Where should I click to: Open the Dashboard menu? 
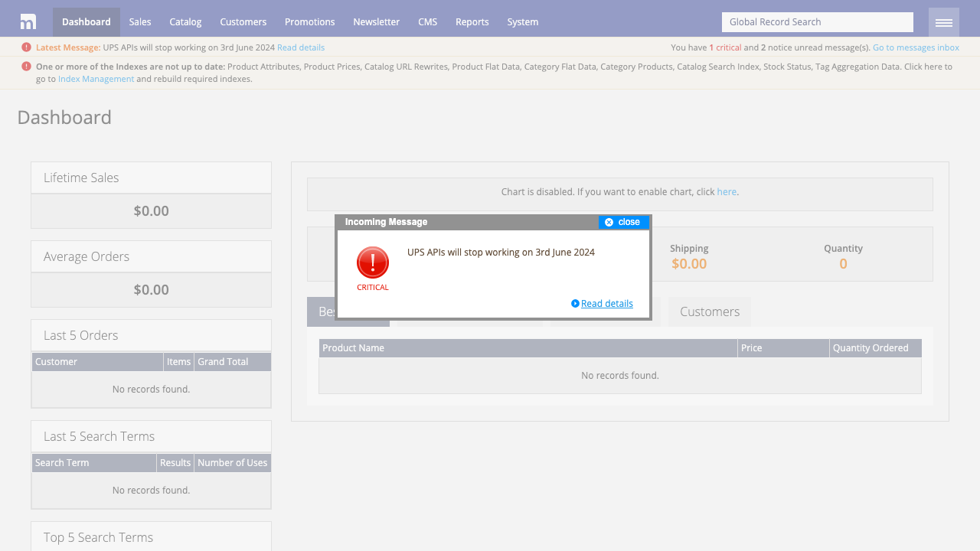pyautogui.click(x=87, y=21)
